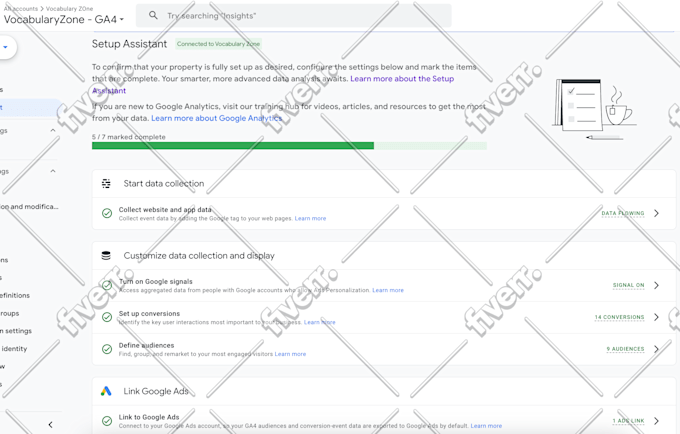680x434 pixels.
Task: Select the 'identity' sidebar item
Action: [14, 349]
